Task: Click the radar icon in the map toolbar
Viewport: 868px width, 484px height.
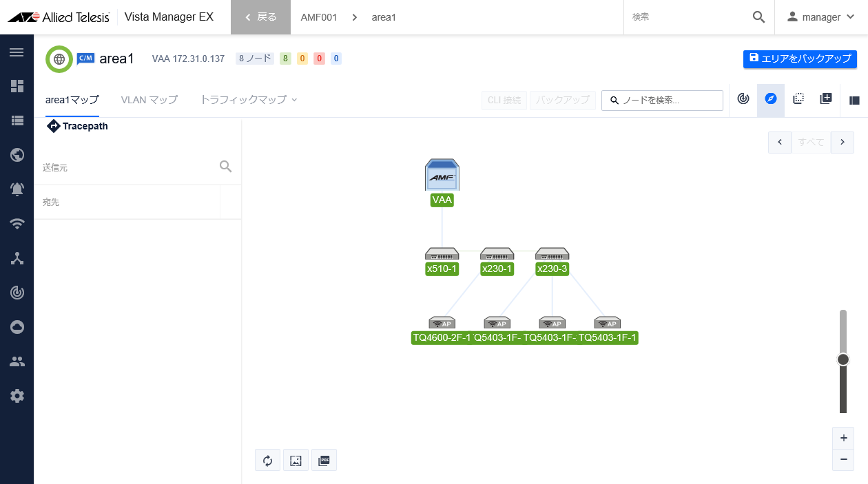Action: [743, 99]
